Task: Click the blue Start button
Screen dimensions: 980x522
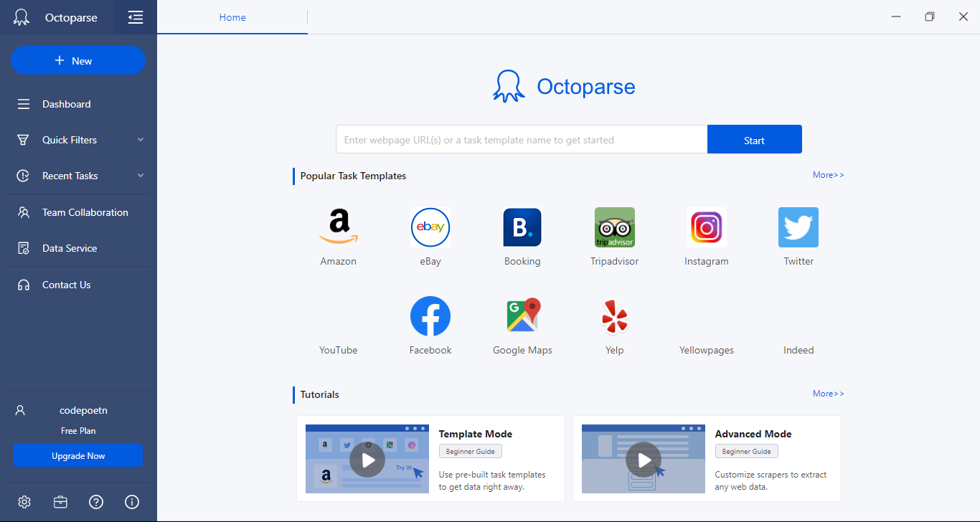Action: click(755, 140)
